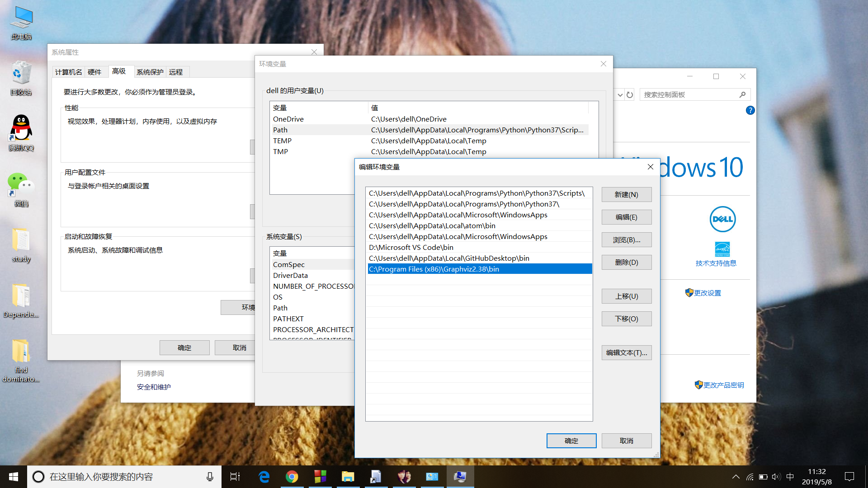Image resolution: width=868 pixels, height=488 pixels.
Task: Open 更改产品密钥 link
Action: click(723, 385)
